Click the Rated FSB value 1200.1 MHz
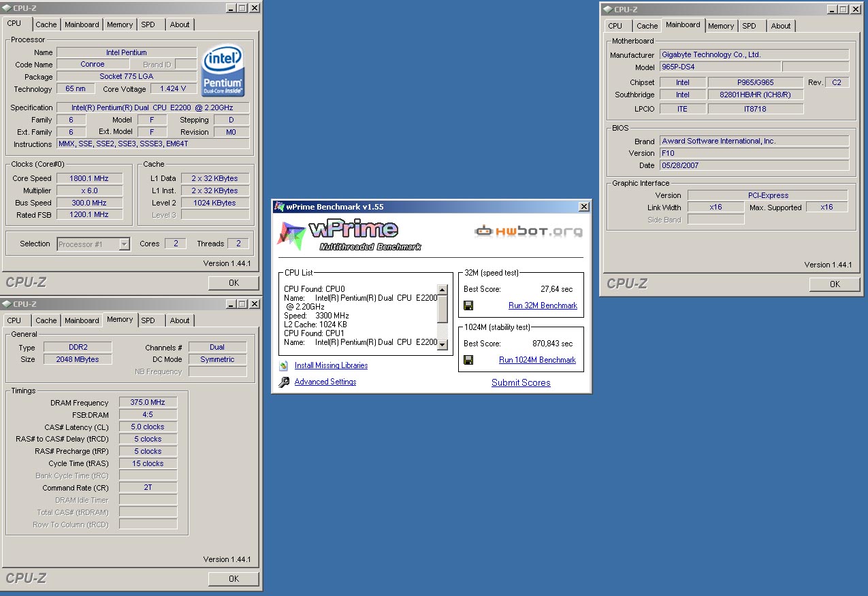The height and width of the screenshot is (596, 868). [89, 215]
